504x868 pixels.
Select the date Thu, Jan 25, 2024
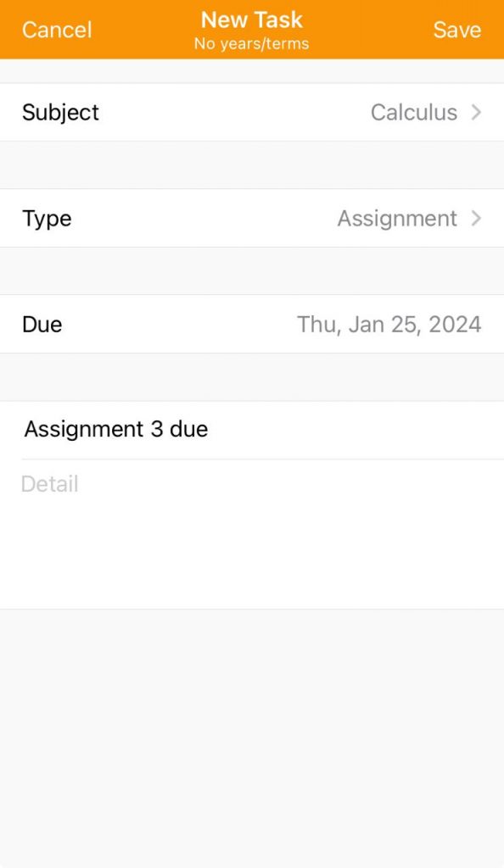[x=389, y=324]
